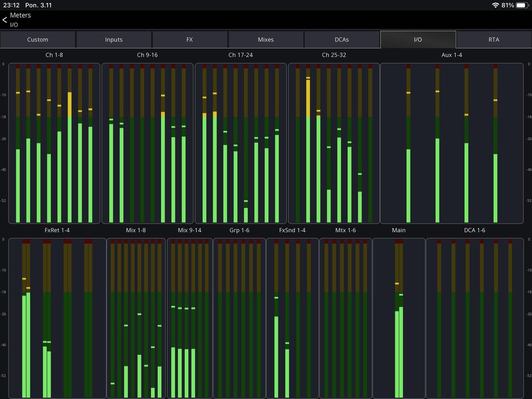Select the Aux 1-4 meter panel
The height and width of the screenshot is (399, 532).
pos(452,143)
